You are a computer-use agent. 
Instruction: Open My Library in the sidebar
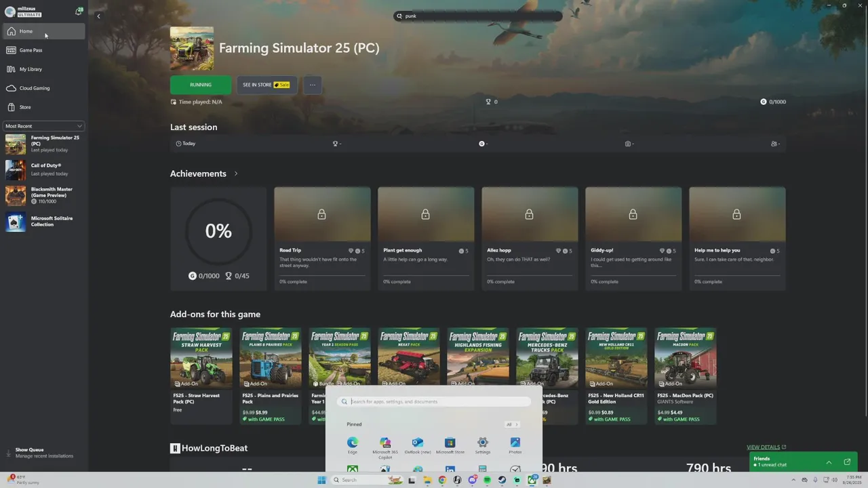click(x=44, y=69)
